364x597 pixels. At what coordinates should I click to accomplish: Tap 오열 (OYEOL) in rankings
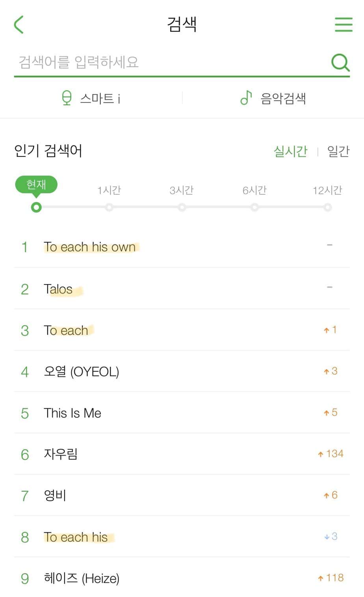82,372
